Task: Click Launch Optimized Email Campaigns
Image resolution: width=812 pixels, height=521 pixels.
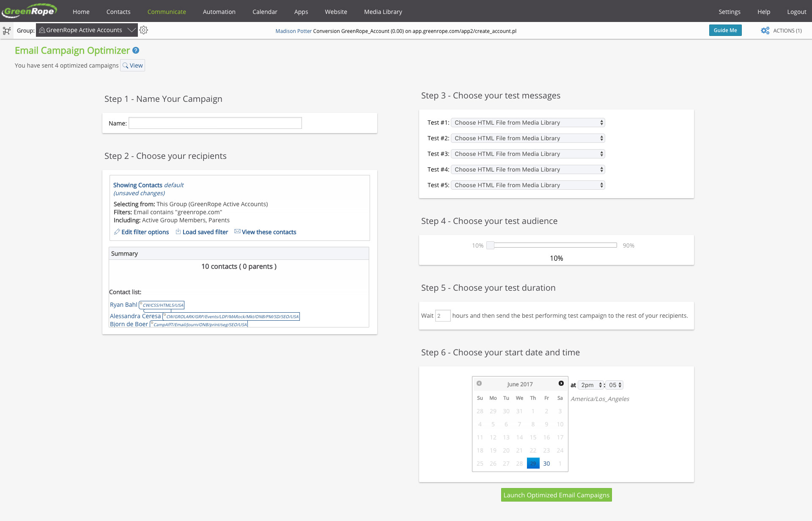Action: click(x=556, y=495)
